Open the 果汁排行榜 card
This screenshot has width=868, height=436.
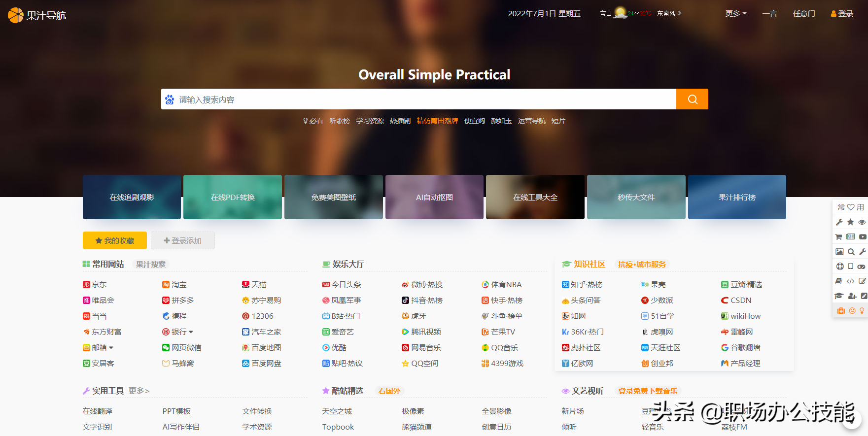[737, 197]
